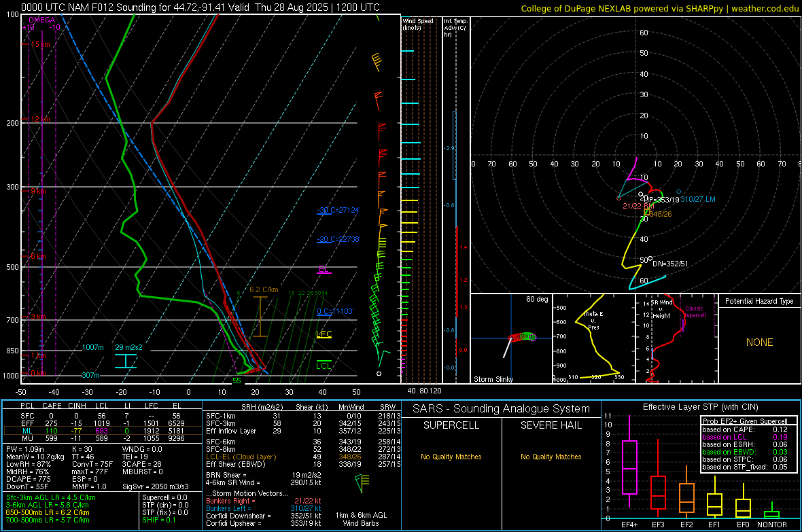Click the magenta EL marker on the skew-T
The height and width of the screenshot is (532, 802).
(324, 270)
